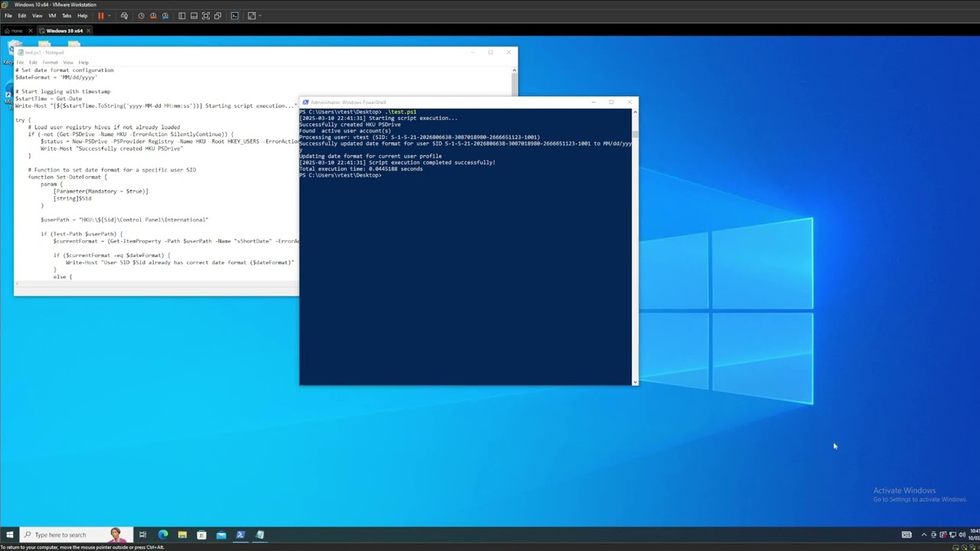
Task: Toggle the VMware library sidebar icon
Action: coord(181,15)
